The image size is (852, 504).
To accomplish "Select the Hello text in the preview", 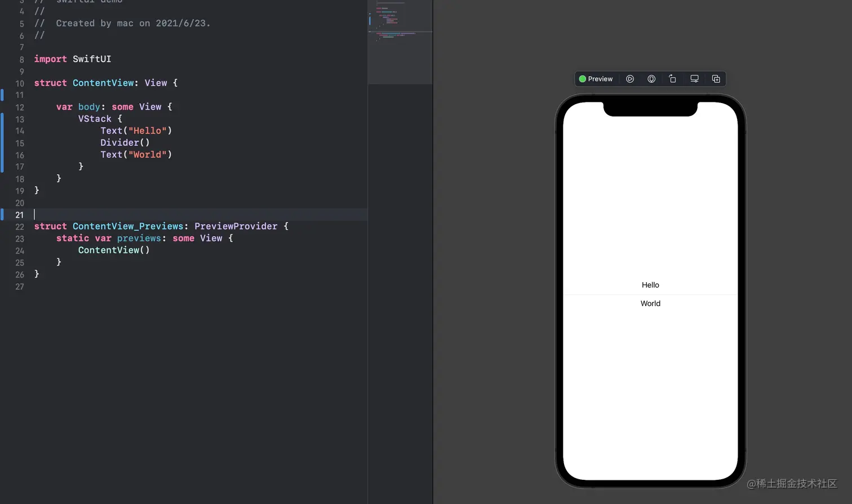I will [x=650, y=285].
